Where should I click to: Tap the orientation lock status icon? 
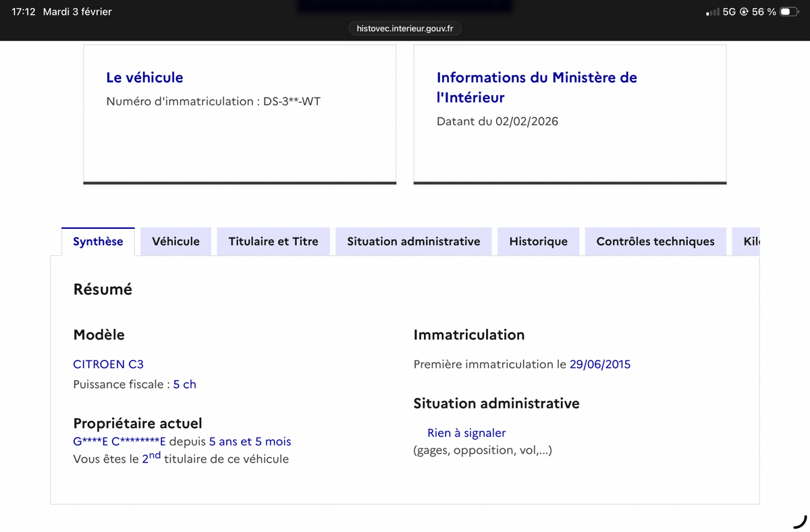point(744,12)
